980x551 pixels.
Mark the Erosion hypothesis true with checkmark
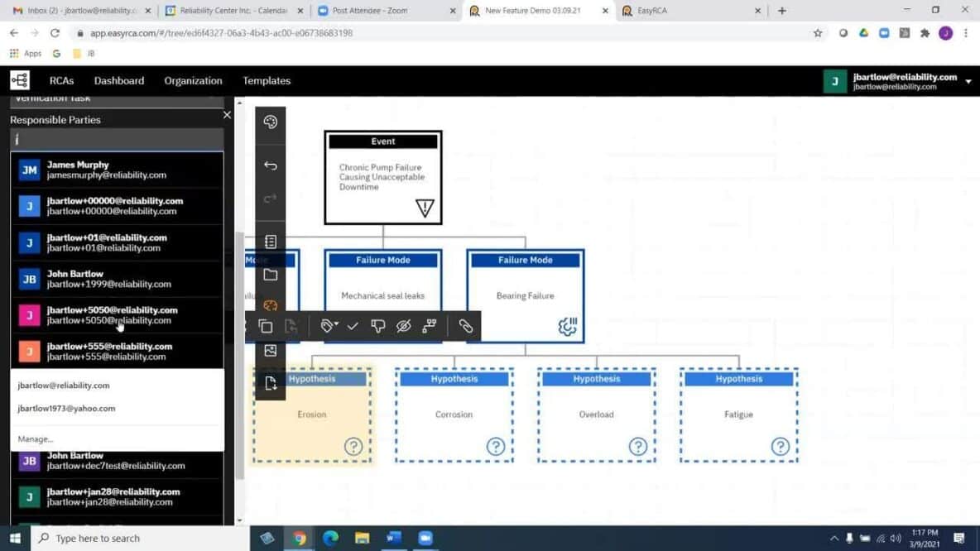click(x=353, y=325)
